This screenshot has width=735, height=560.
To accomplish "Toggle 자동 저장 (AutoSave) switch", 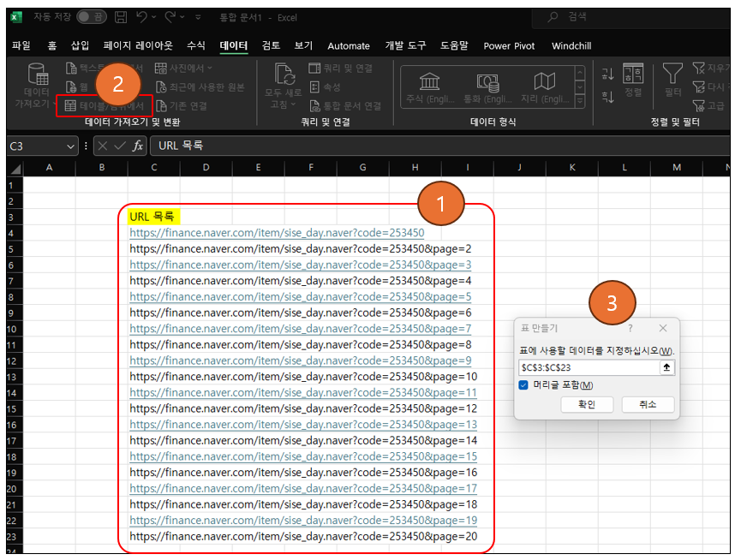I will [x=92, y=17].
